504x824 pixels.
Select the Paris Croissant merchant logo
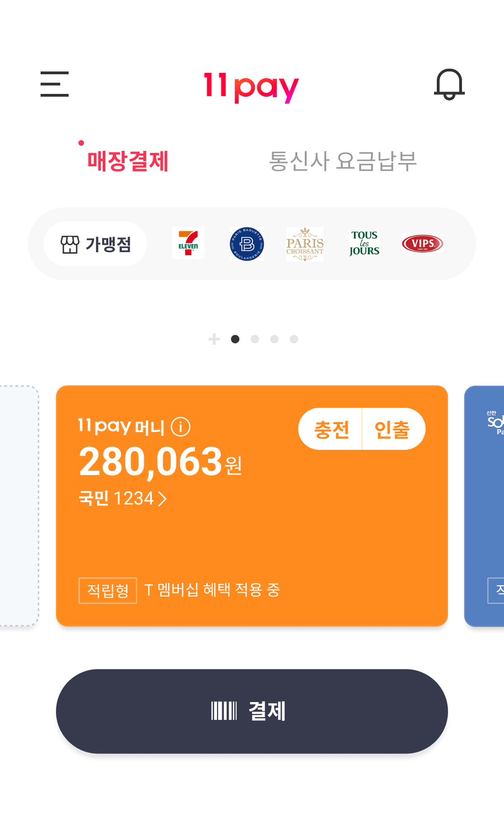305,244
